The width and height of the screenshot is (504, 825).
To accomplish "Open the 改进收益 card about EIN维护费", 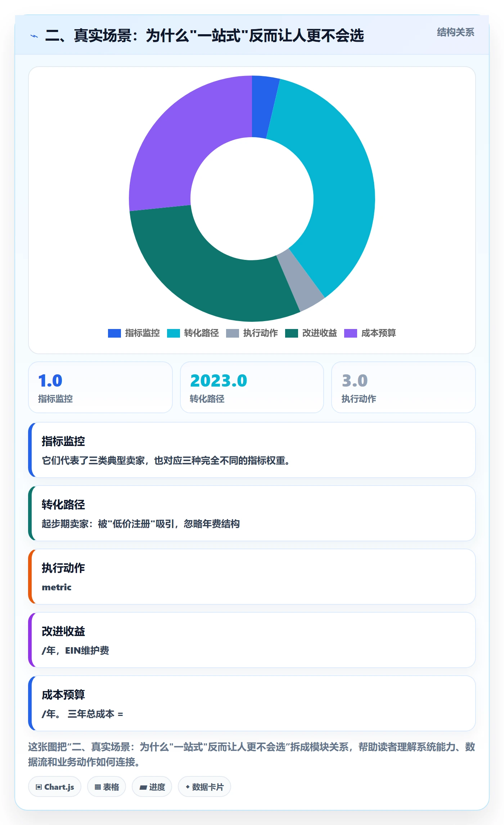I will coord(252,640).
